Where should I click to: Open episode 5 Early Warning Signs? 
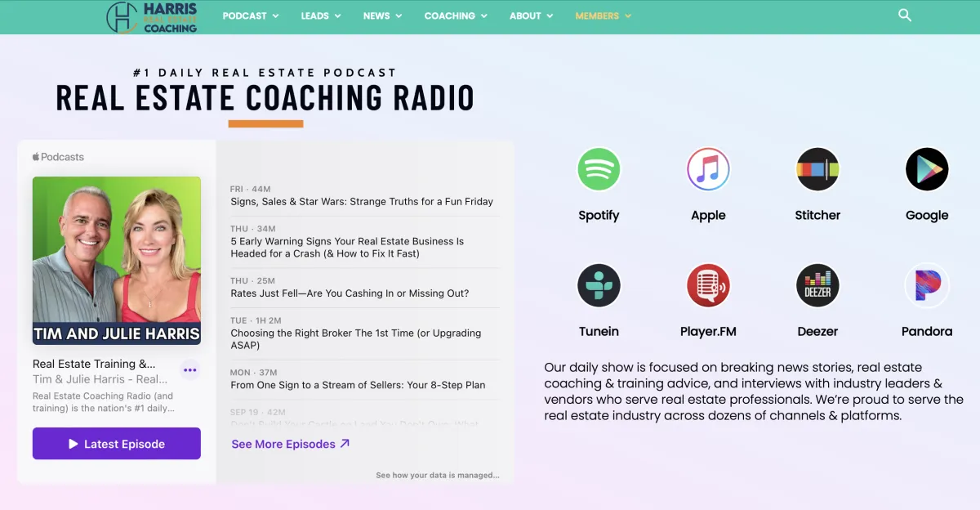coord(347,248)
